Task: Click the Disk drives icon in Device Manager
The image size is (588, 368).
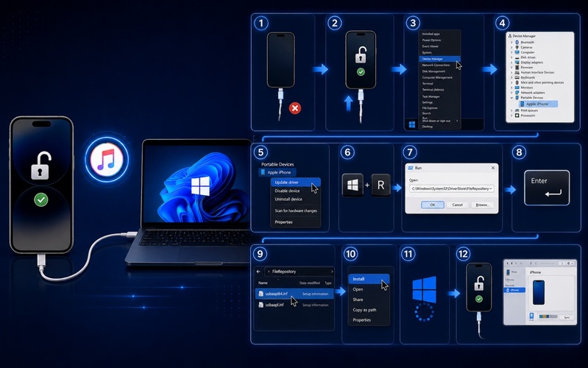Action: tap(517, 57)
